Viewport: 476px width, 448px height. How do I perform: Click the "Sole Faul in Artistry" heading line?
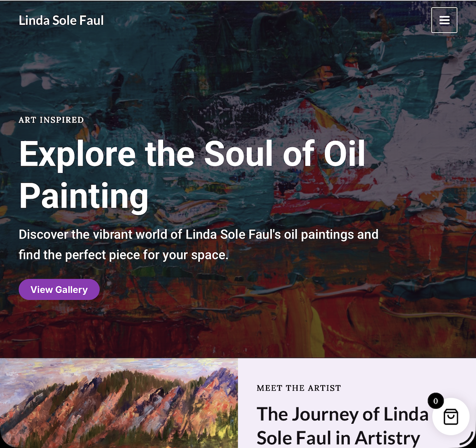point(338,438)
